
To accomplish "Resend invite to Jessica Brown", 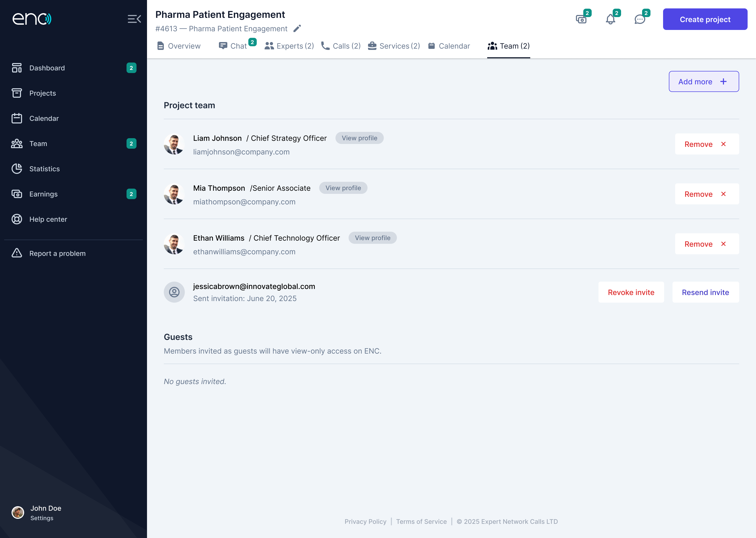I will coord(705,292).
